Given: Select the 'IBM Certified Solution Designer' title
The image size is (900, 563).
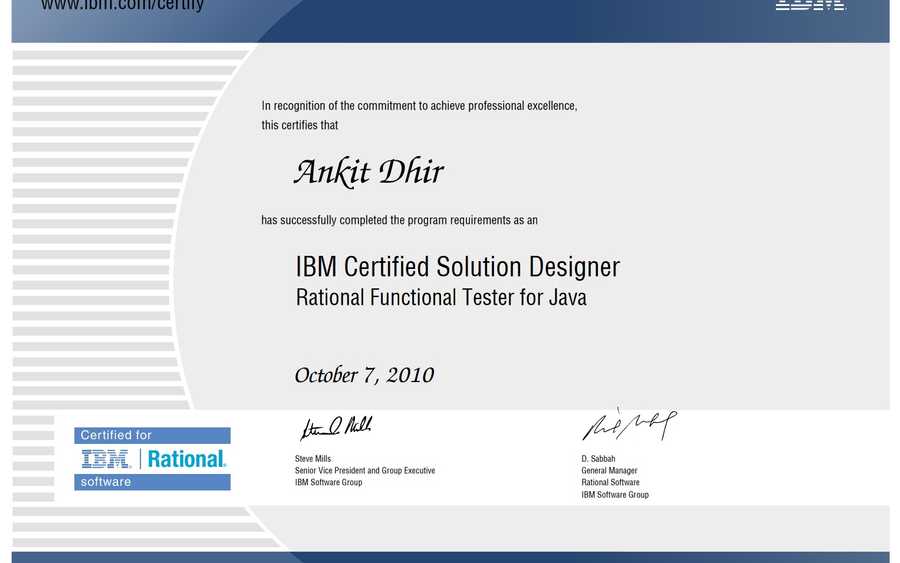Looking at the screenshot, I should (457, 267).
